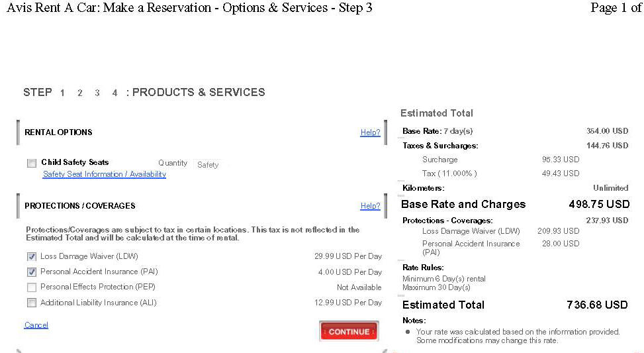Click the Estimated Total 736.68 USD amount

597,305
